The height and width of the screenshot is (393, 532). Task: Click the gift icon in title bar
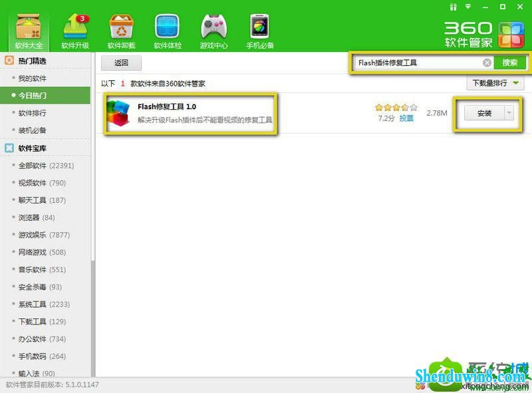pyautogui.click(x=453, y=7)
